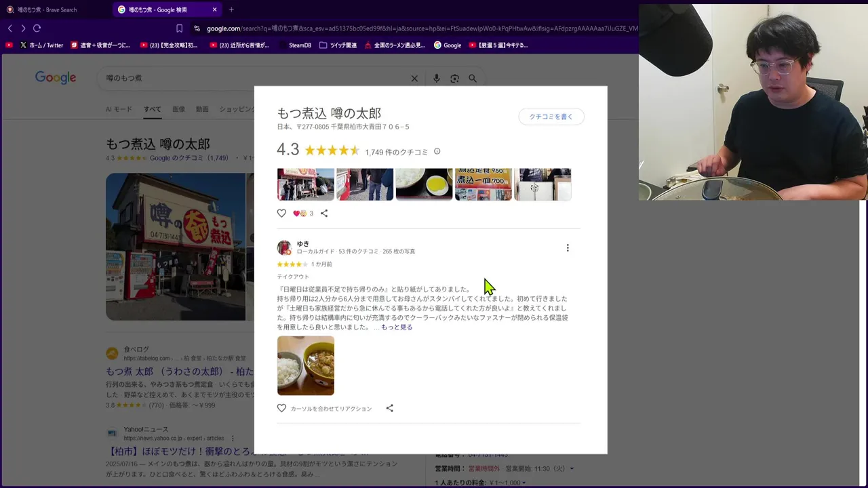Image resolution: width=868 pixels, height=488 pixels.
Task: Switch to the 画像 search tab
Action: 178,109
